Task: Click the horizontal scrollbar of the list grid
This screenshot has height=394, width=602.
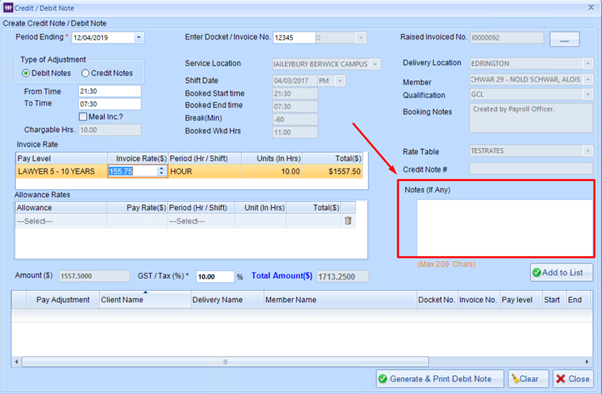Action: 225,361
